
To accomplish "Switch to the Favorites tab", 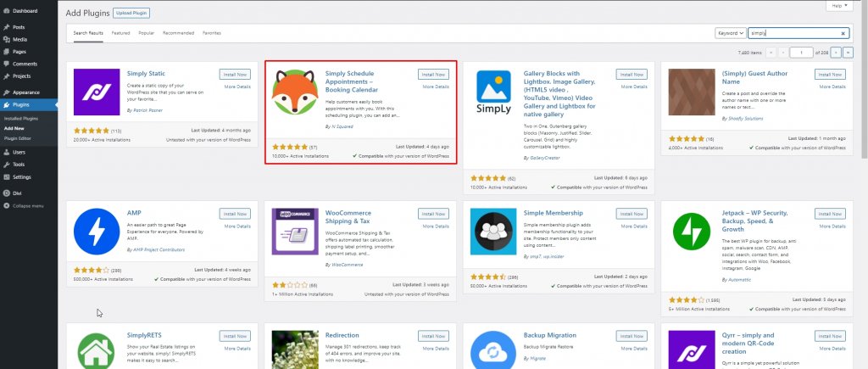I will coord(211,33).
